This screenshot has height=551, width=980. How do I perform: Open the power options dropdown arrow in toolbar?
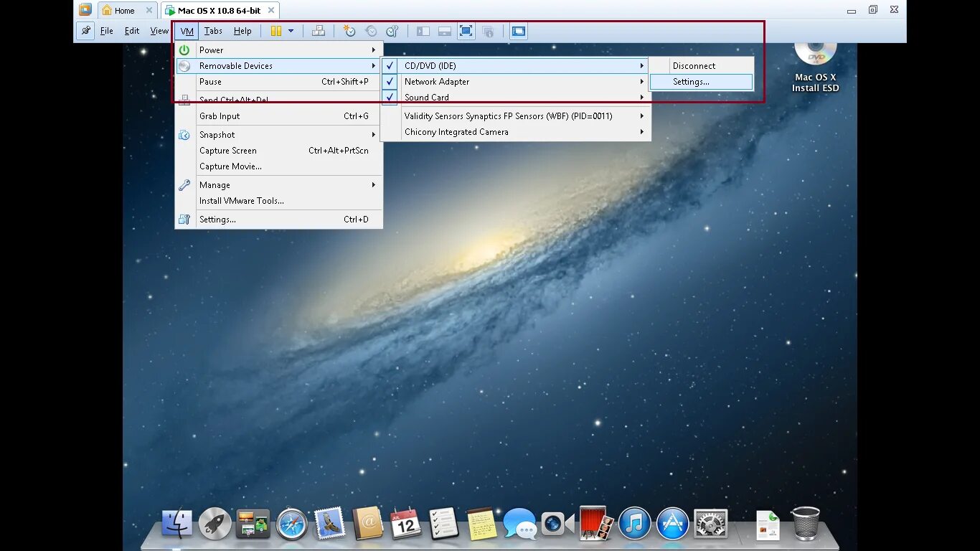tap(291, 31)
